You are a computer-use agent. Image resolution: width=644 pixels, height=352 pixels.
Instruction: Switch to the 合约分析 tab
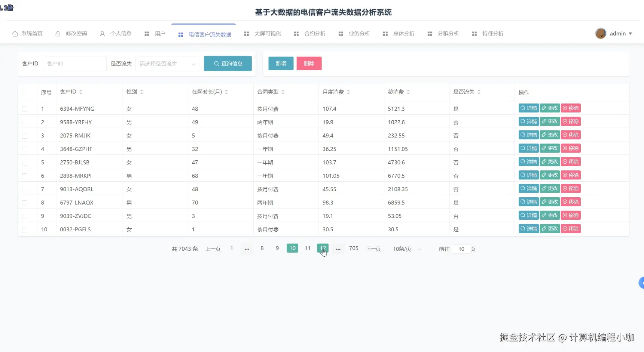315,33
